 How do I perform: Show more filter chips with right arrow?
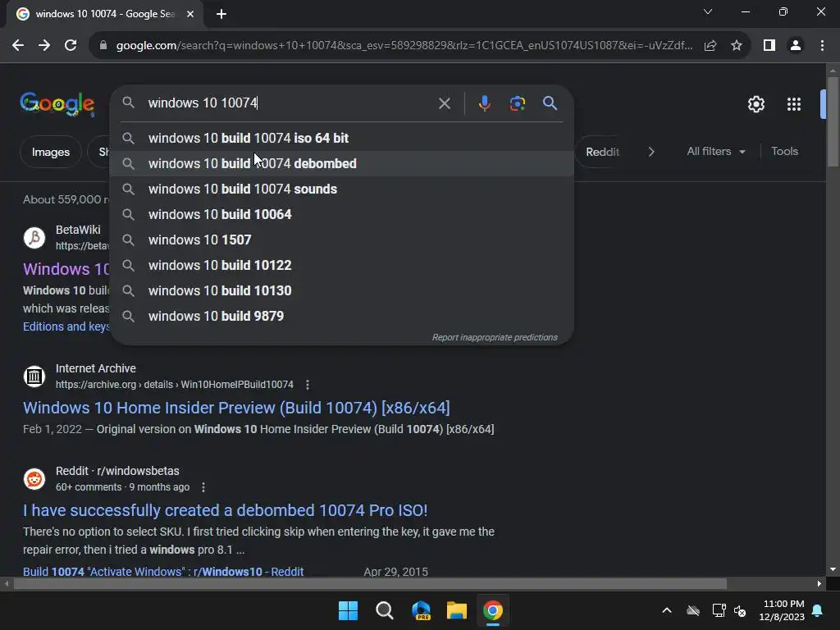click(651, 152)
